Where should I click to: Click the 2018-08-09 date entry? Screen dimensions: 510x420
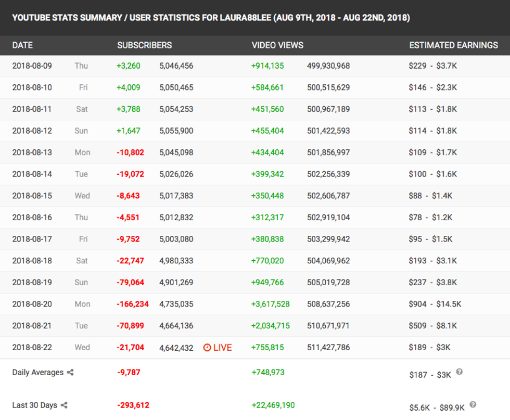coord(32,66)
